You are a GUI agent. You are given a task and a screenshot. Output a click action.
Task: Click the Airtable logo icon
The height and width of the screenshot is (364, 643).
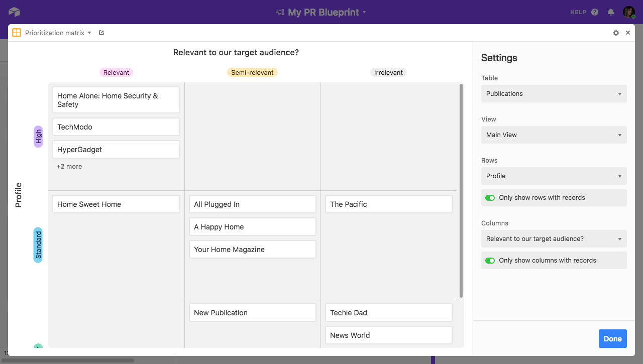coord(14,12)
